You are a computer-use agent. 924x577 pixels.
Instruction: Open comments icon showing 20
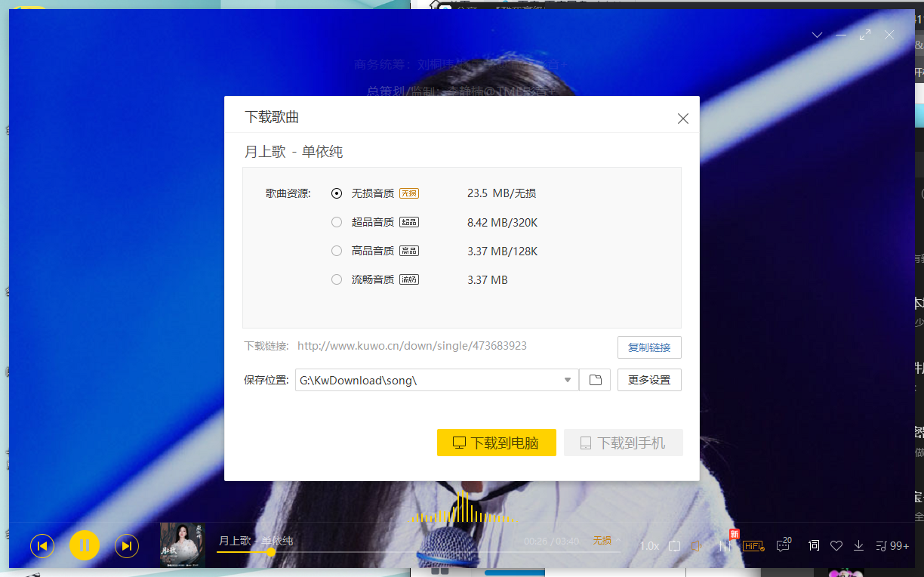pos(784,545)
